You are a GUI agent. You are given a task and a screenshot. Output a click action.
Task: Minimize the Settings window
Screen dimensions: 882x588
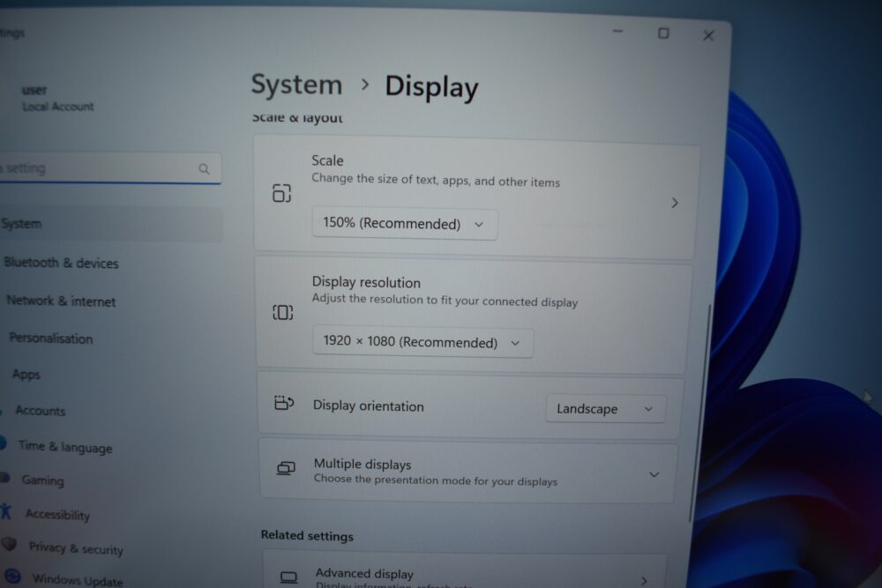point(617,32)
